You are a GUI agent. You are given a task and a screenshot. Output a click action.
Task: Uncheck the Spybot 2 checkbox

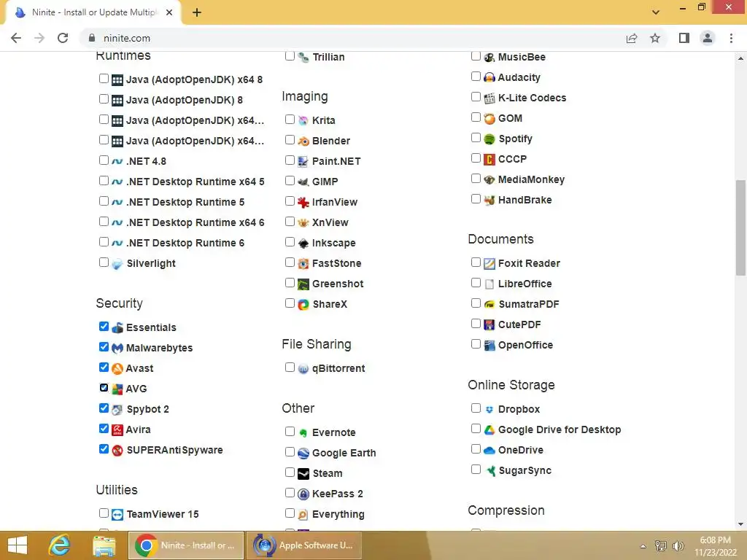[x=104, y=408]
